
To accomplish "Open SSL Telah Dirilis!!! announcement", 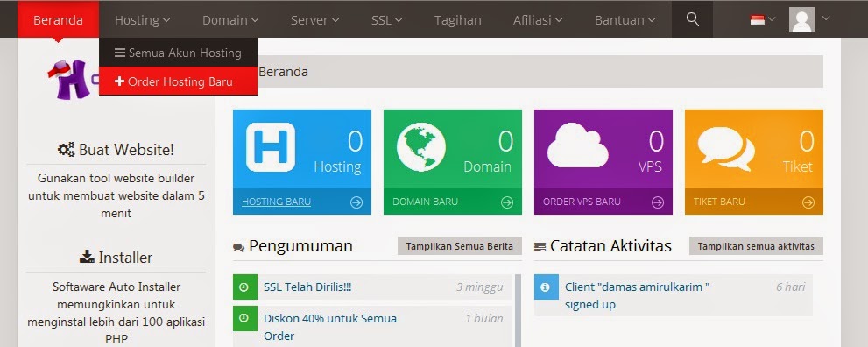I will [307, 287].
